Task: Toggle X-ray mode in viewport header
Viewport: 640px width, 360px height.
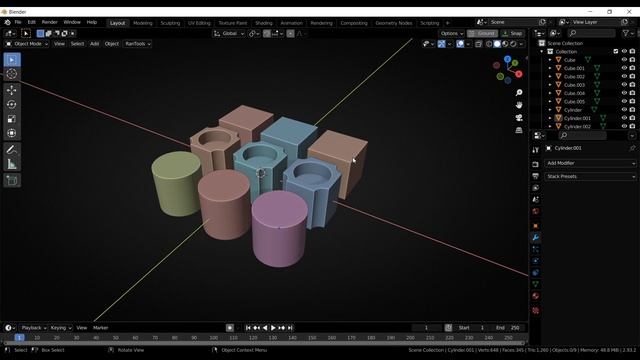Action: 478,44
